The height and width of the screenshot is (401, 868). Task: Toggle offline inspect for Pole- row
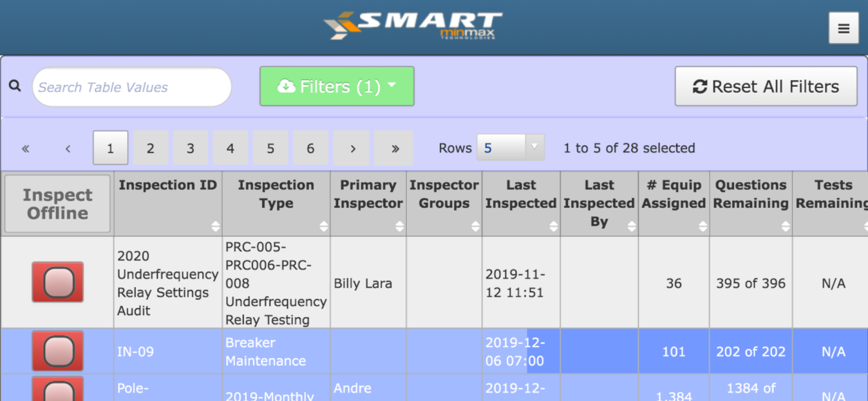tap(57, 389)
